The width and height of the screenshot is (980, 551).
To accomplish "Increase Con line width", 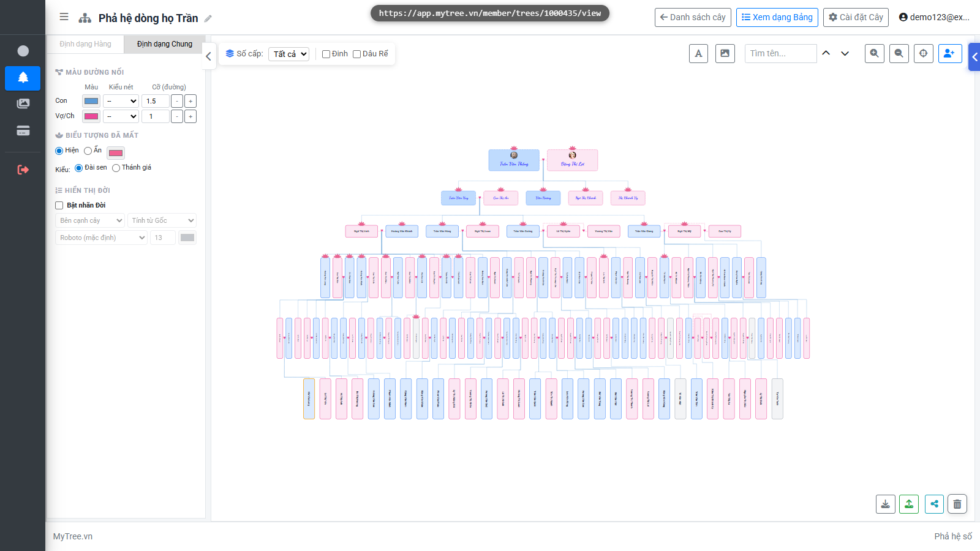I will (x=190, y=101).
